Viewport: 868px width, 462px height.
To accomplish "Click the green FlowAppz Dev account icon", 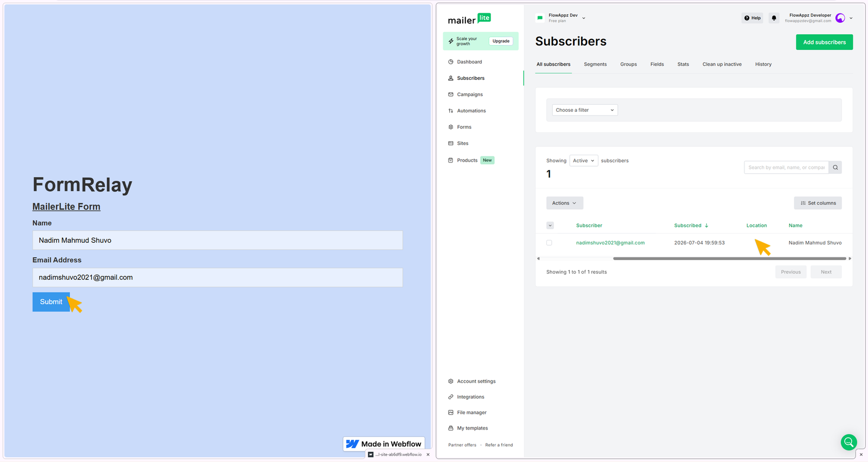I will pos(540,18).
